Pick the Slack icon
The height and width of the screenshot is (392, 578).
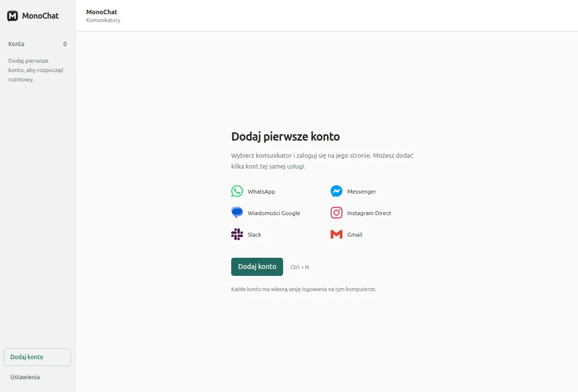click(x=237, y=234)
